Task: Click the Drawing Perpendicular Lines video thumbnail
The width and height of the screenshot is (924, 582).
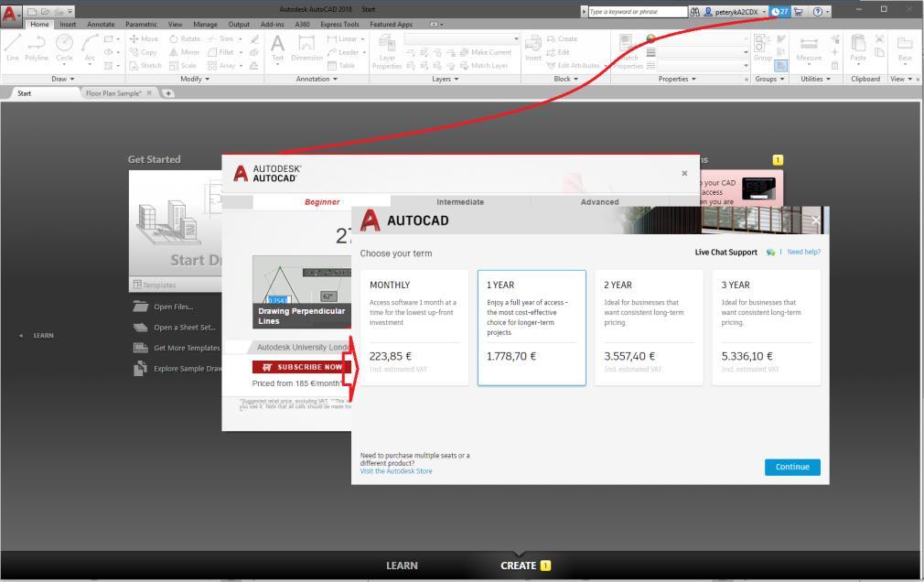Action: tap(301, 292)
